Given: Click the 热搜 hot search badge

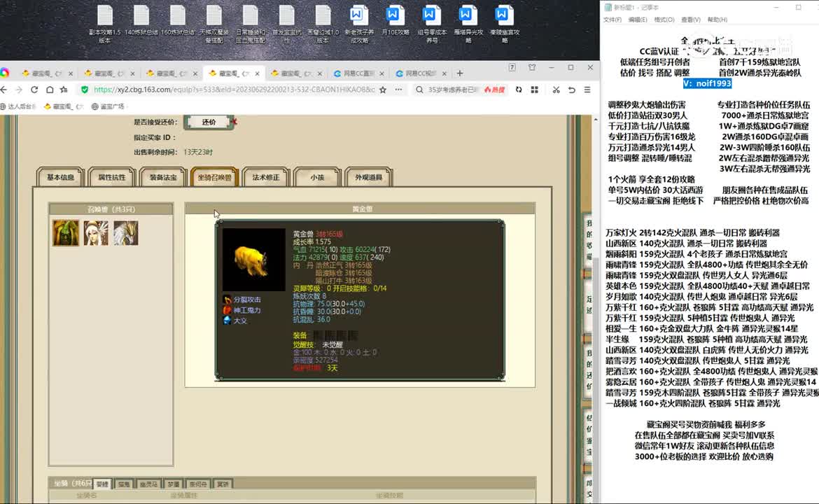Looking at the screenshot, I should pos(495,90).
